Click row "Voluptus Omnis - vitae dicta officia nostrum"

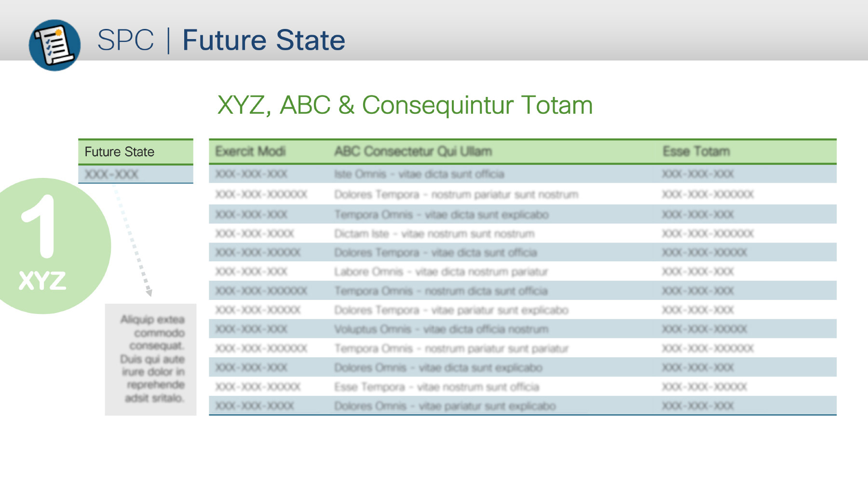pos(523,329)
